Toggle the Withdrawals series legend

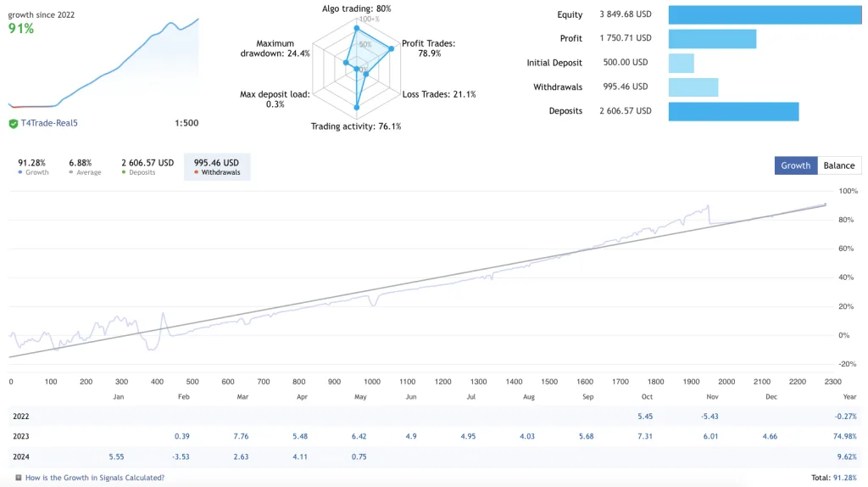[x=216, y=167]
